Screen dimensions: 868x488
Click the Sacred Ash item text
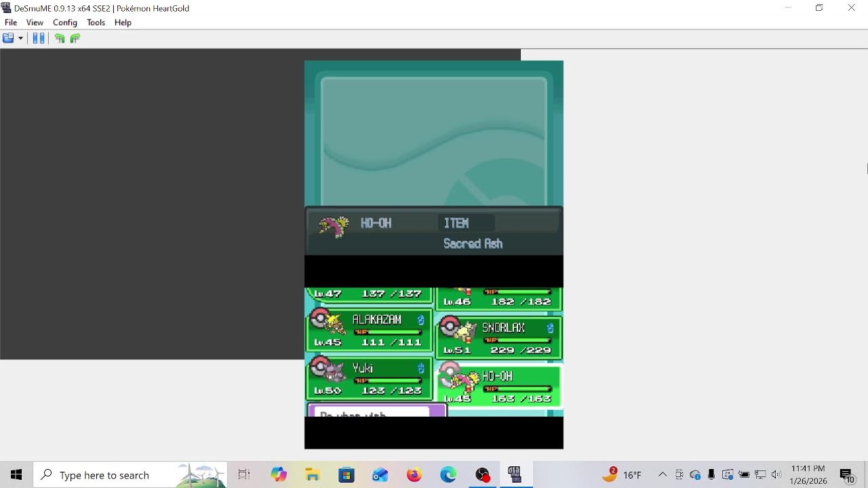pyautogui.click(x=473, y=244)
